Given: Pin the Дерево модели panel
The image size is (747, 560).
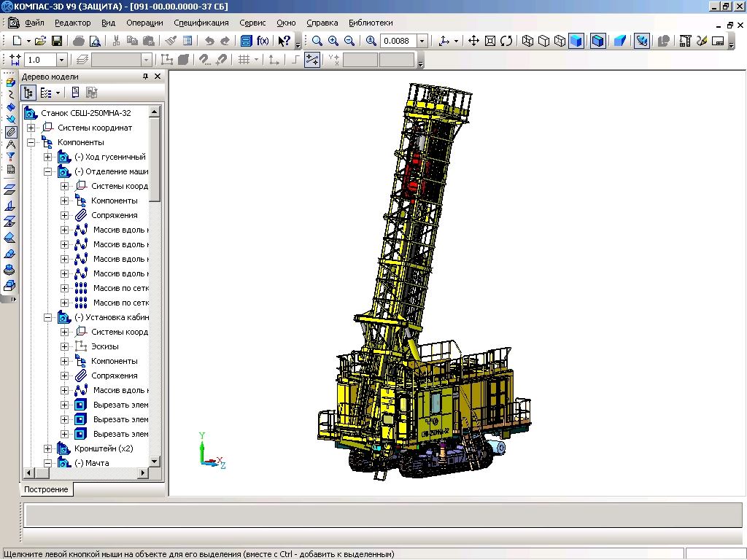Looking at the screenshot, I should [x=145, y=76].
